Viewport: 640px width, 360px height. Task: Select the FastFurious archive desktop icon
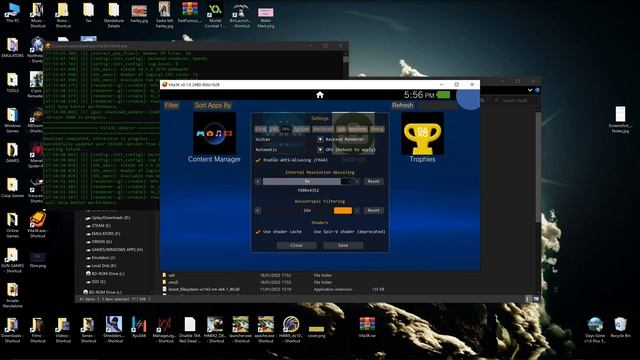tap(190, 13)
